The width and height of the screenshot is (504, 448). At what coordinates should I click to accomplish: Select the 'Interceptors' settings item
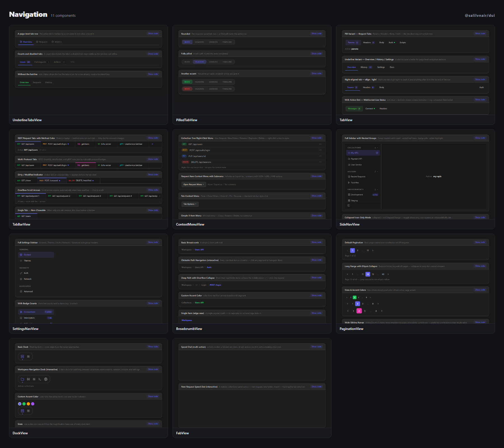pos(36,318)
